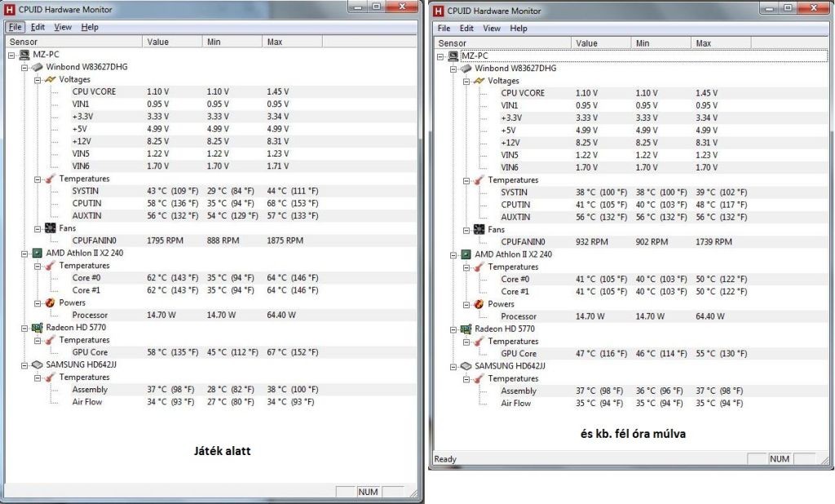The height and width of the screenshot is (504, 835).
Task: Click HWMonitor title bar icon in left window
Action: 9,9
